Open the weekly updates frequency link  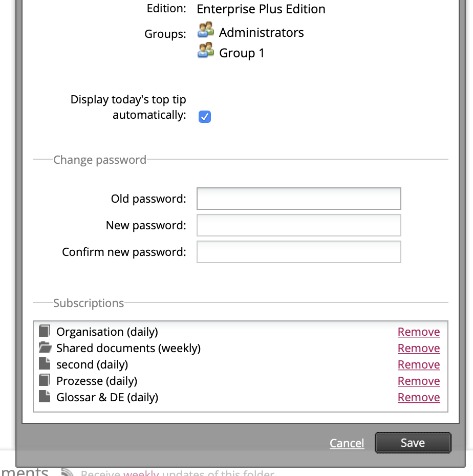click(x=141, y=473)
